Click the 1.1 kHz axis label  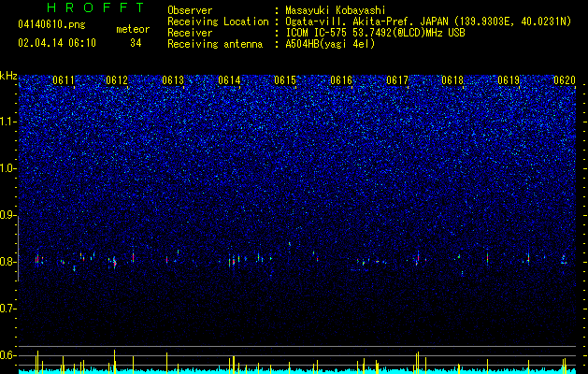[8, 122]
